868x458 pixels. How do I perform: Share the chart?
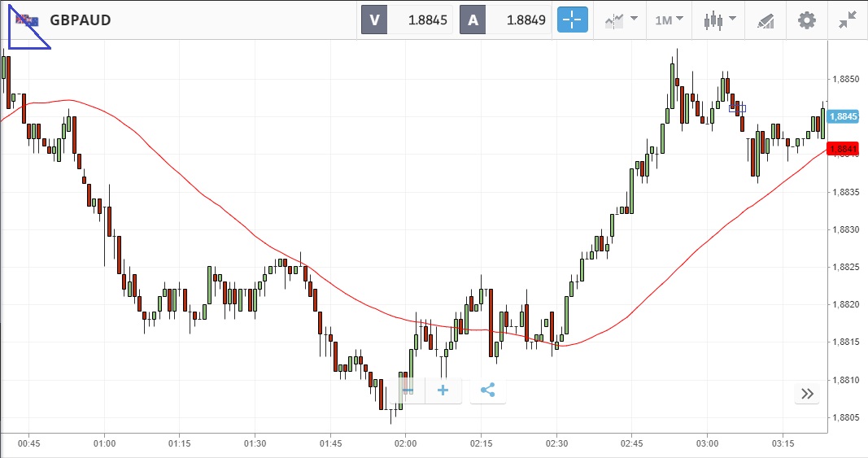pos(487,390)
